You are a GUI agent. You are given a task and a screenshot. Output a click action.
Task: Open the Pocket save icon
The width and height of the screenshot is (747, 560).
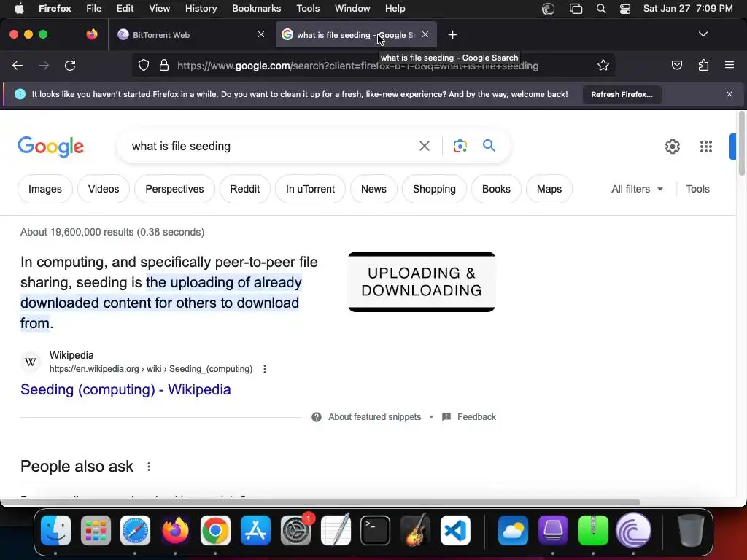tap(676, 65)
